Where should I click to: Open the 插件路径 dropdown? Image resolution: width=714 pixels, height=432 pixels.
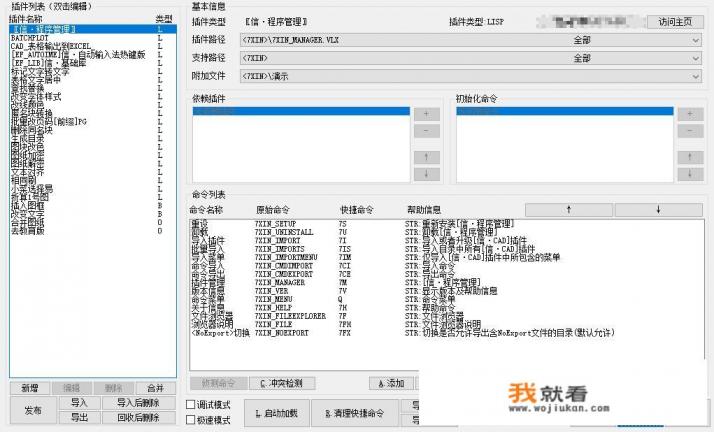471,40
